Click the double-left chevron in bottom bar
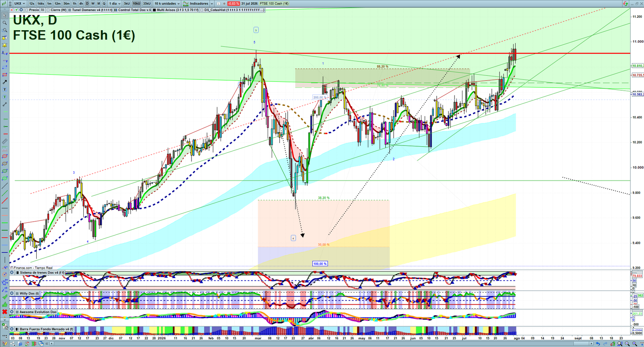Viewport: 644px width, 347px height. coord(47,343)
